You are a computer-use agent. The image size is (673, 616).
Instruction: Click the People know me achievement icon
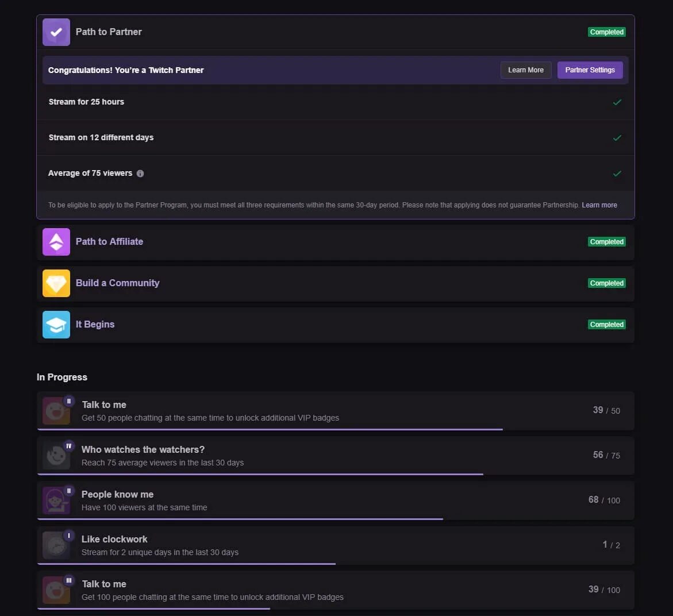56,500
